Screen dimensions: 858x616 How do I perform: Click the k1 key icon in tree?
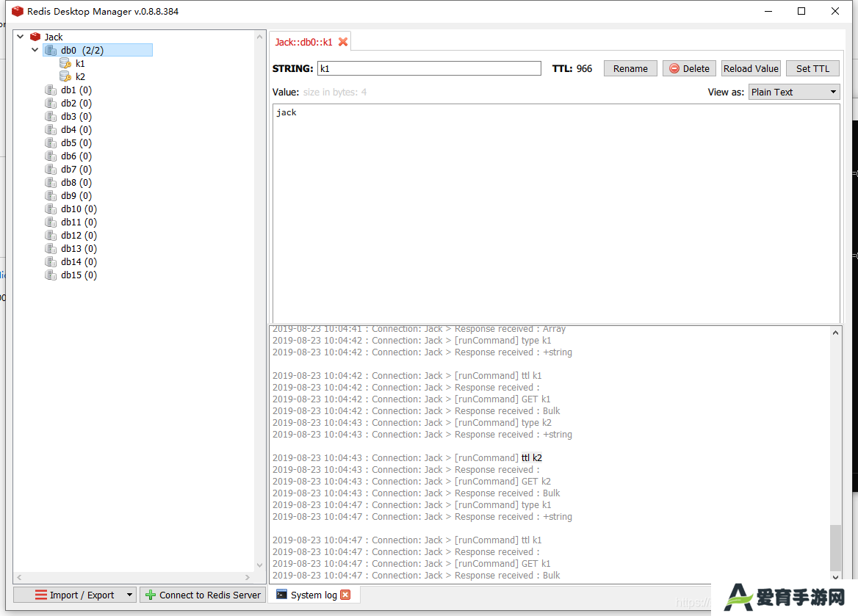pos(65,63)
